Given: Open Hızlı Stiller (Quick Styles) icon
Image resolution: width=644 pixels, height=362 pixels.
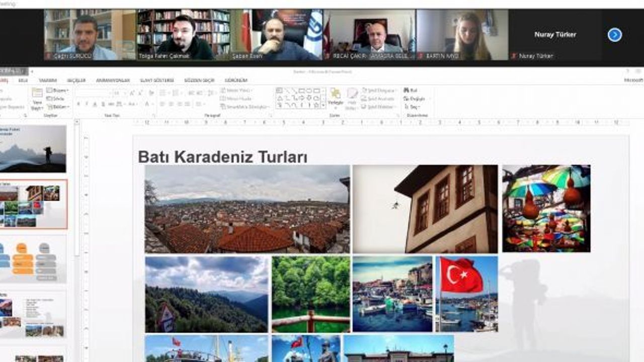Looking at the screenshot, I should click(353, 93).
